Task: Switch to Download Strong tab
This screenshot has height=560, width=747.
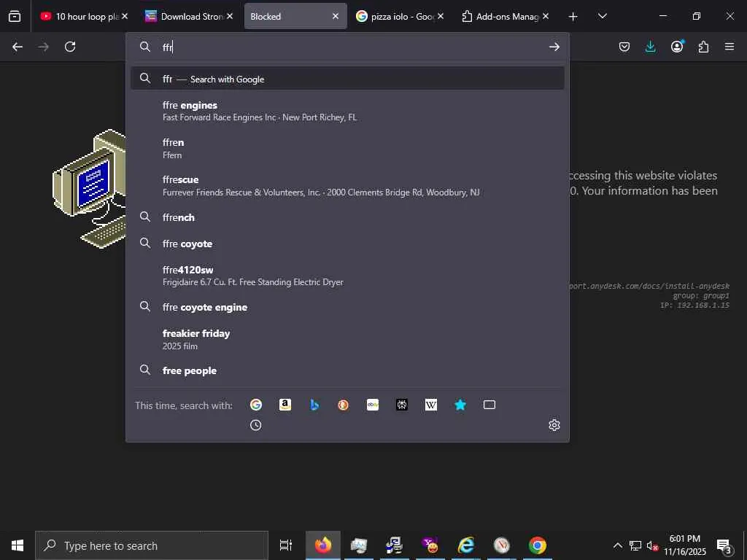Action: (x=185, y=16)
